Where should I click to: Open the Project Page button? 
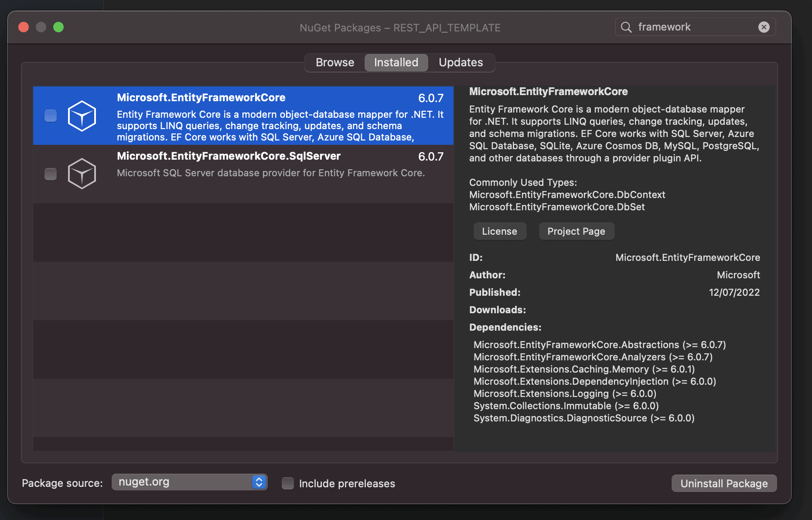[576, 231]
